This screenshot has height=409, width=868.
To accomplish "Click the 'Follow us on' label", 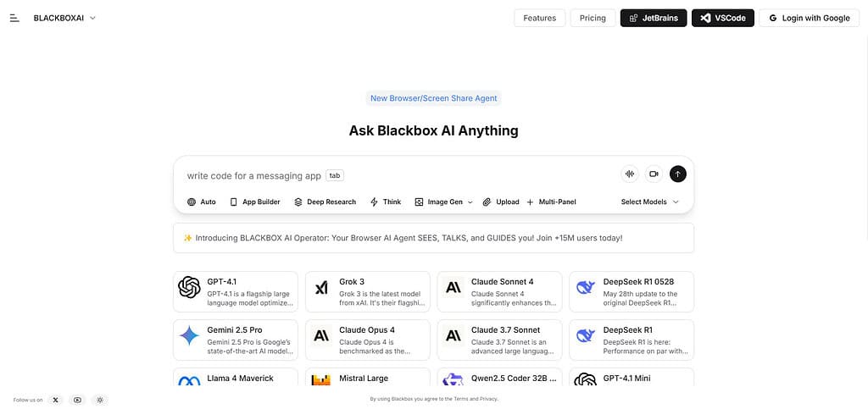I will tap(28, 400).
